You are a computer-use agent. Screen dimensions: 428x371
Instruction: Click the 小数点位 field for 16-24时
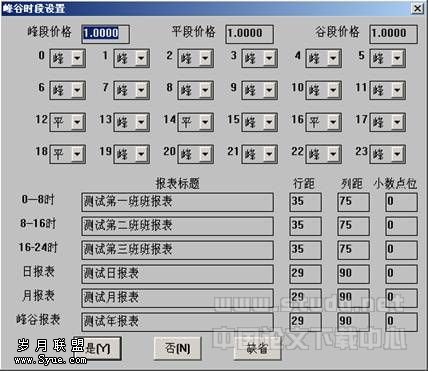(x=401, y=250)
